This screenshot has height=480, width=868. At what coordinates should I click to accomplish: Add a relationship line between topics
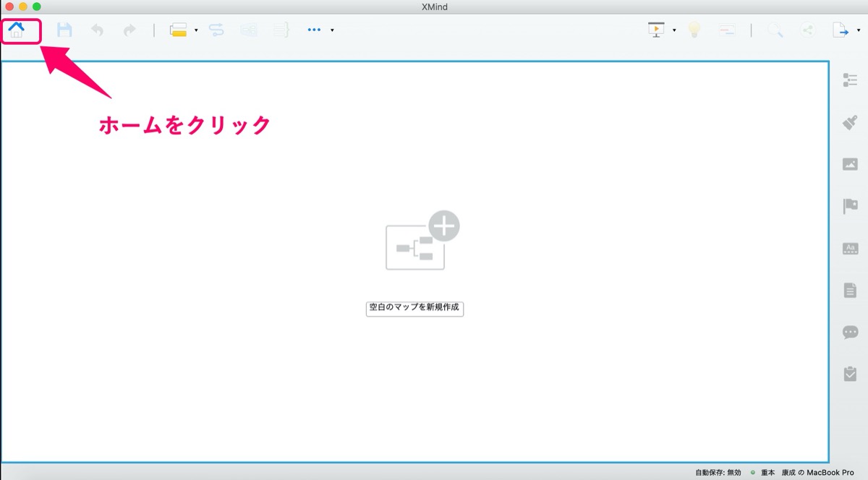coord(216,30)
